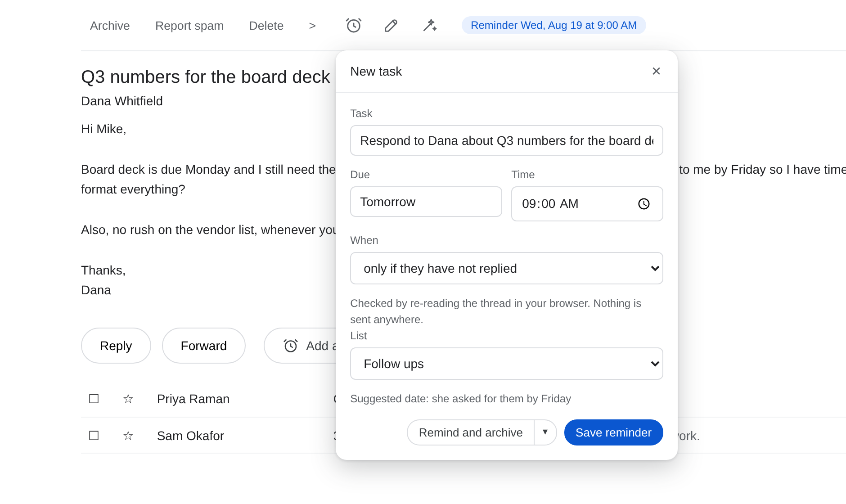Forward the email
Viewport: 846px width, 504px height.
click(203, 346)
